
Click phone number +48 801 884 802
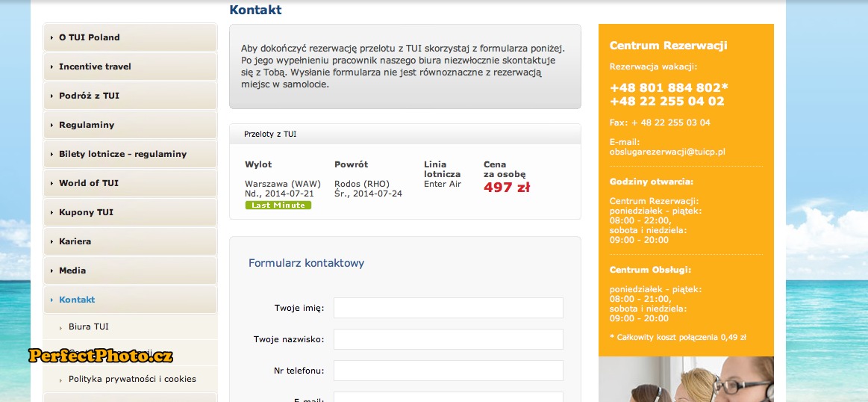pyautogui.click(x=669, y=87)
